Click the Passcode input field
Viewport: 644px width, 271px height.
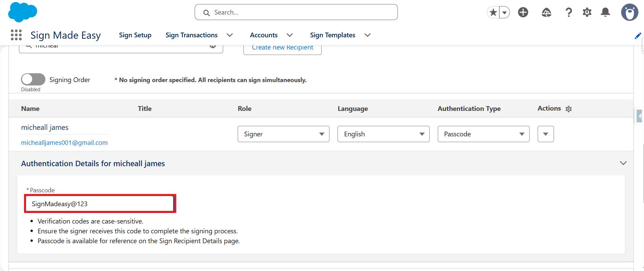(x=100, y=204)
